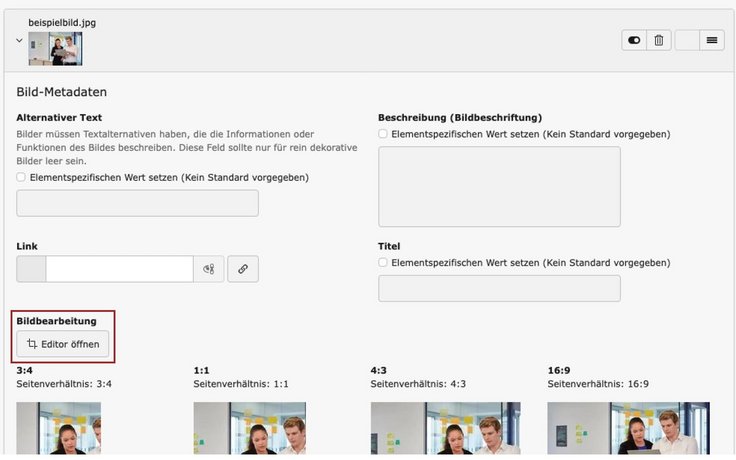Click the empty button next to trash icon

coord(687,40)
